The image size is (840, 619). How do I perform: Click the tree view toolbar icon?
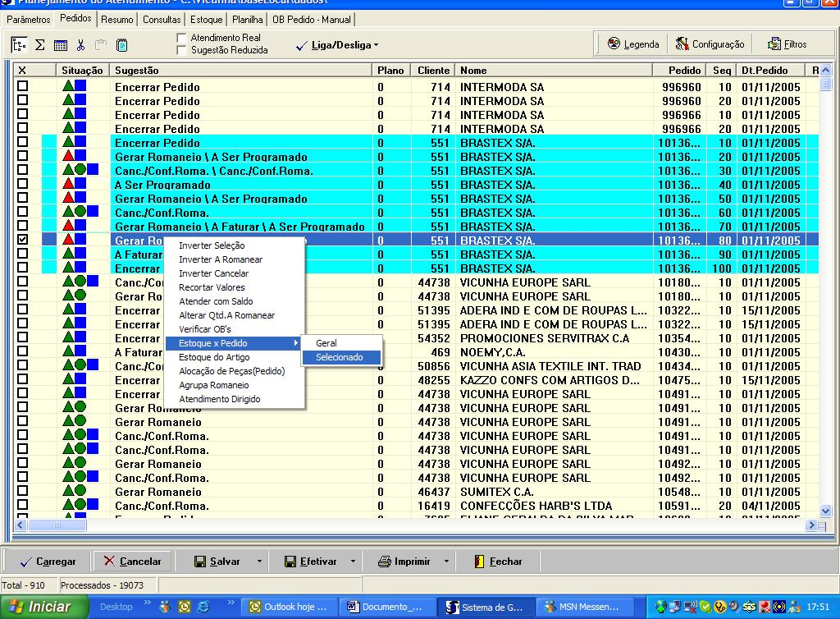tap(19, 45)
